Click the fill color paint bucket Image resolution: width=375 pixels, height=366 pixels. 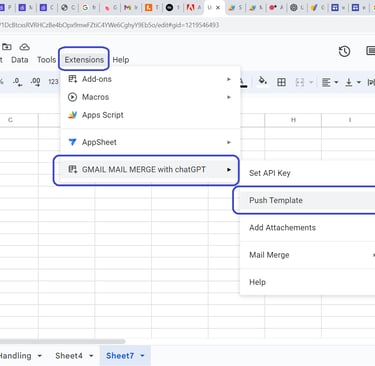[x=263, y=81]
